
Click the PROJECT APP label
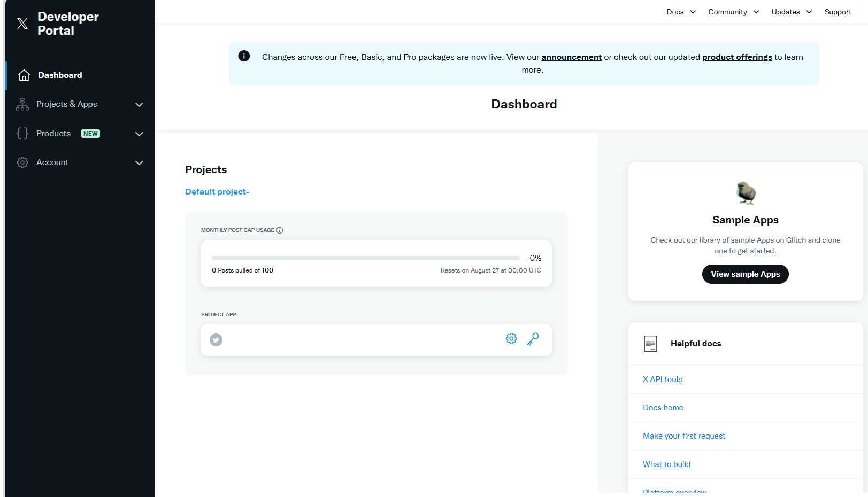coord(219,315)
